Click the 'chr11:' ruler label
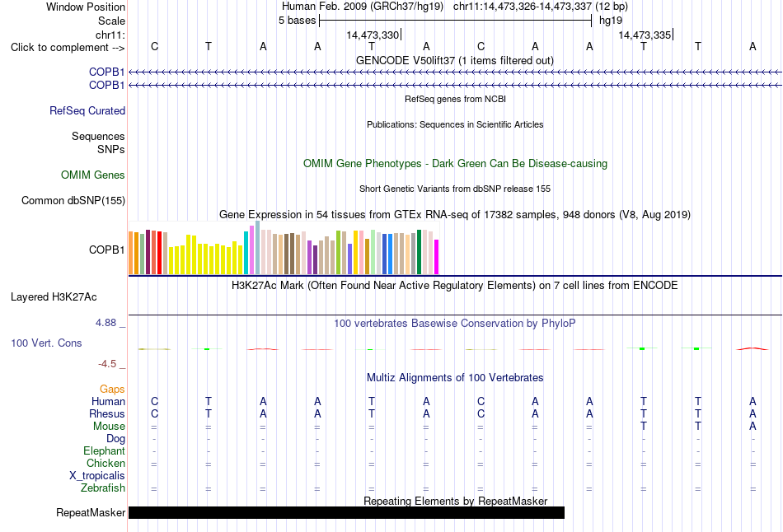 [x=110, y=35]
